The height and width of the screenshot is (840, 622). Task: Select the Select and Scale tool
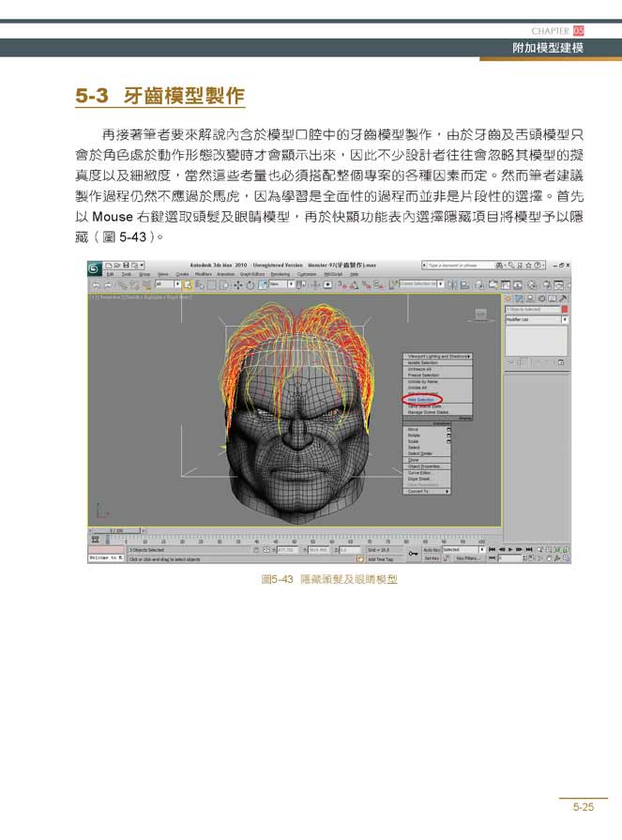[263, 285]
